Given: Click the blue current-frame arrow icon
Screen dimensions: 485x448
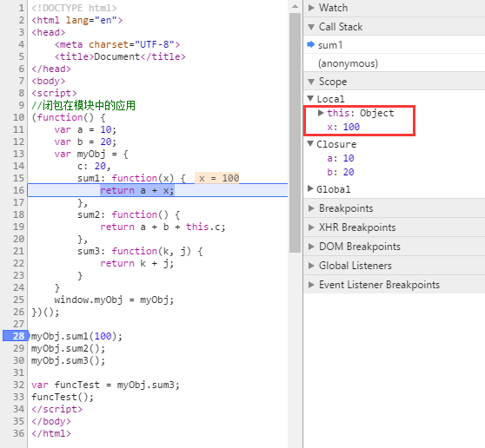Looking at the screenshot, I should (311, 45).
